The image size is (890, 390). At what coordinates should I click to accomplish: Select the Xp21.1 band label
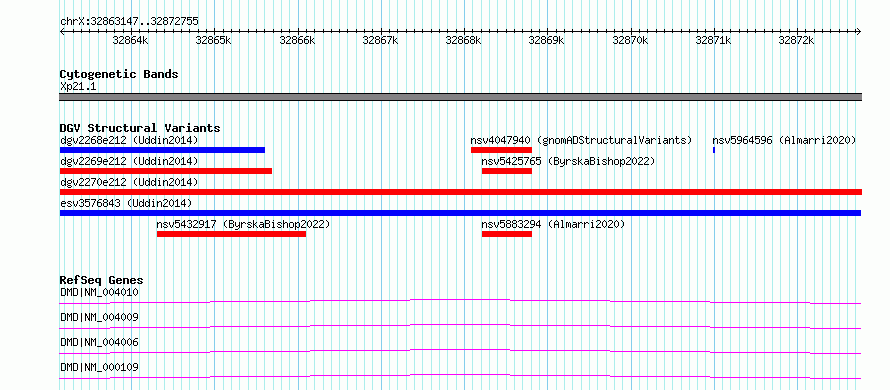(x=78, y=86)
